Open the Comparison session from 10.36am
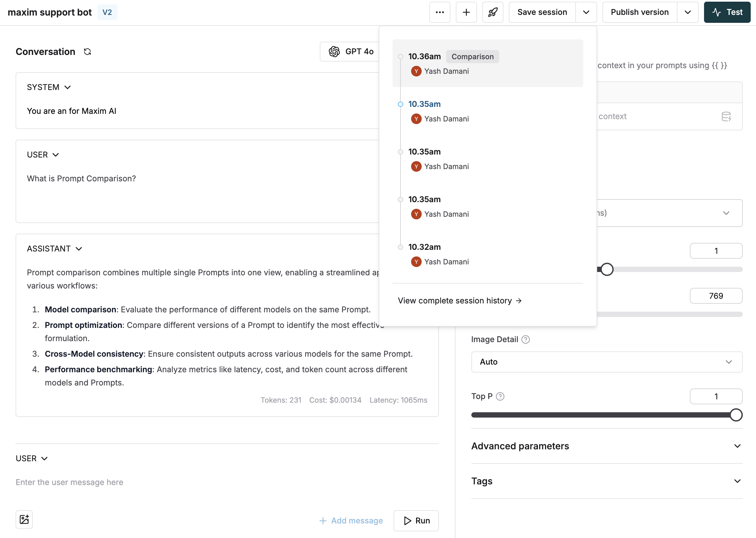 473,57
